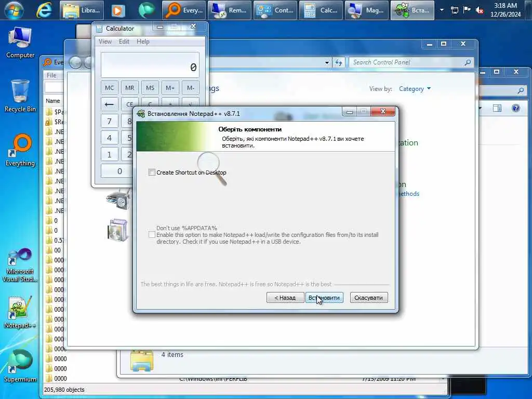532x399 pixels.
Task: Click Magnifier lens overlay icon
Action: pyautogui.click(x=212, y=168)
